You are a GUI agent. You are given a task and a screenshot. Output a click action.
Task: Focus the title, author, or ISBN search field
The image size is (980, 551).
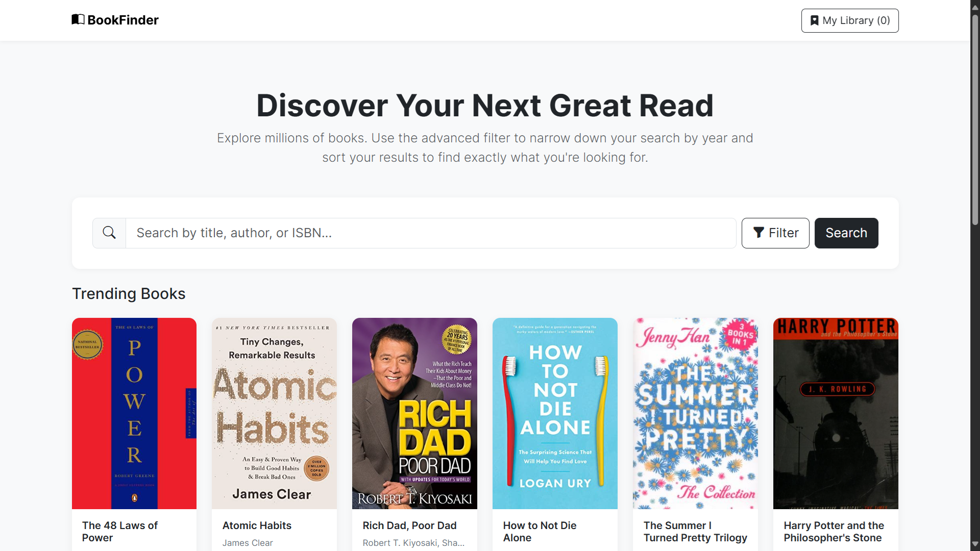(431, 233)
